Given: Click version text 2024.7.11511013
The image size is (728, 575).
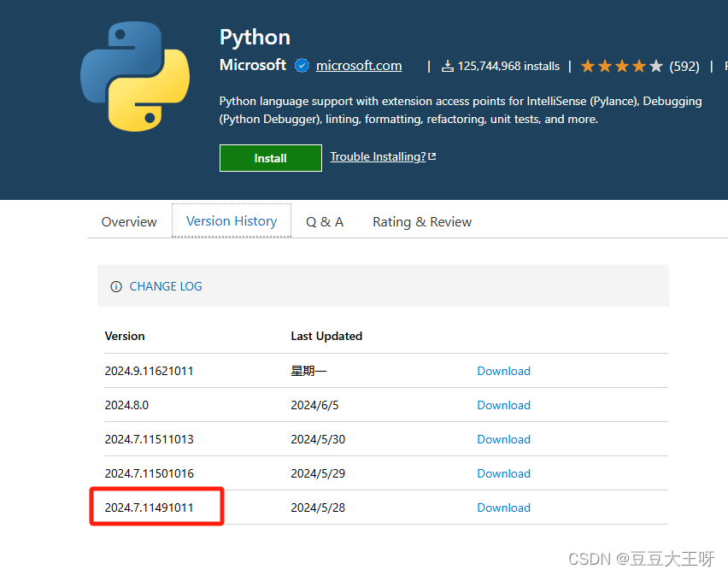Looking at the screenshot, I should coord(149,439).
